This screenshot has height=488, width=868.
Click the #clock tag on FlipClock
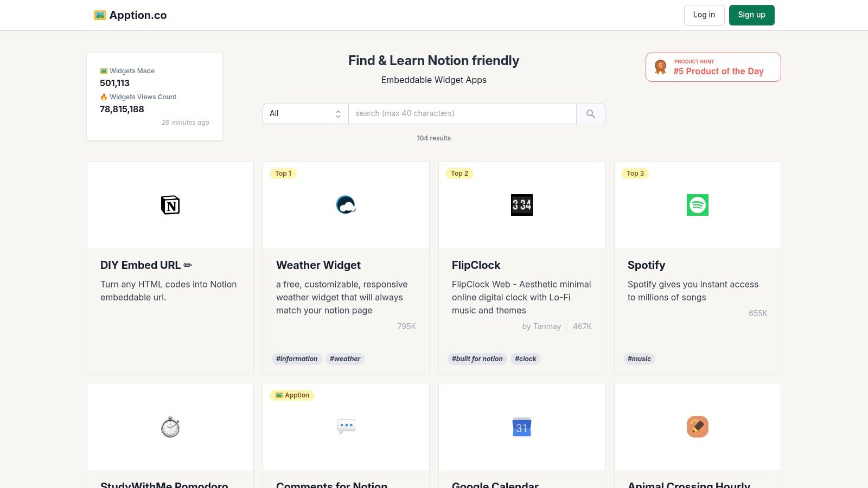coord(525,359)
